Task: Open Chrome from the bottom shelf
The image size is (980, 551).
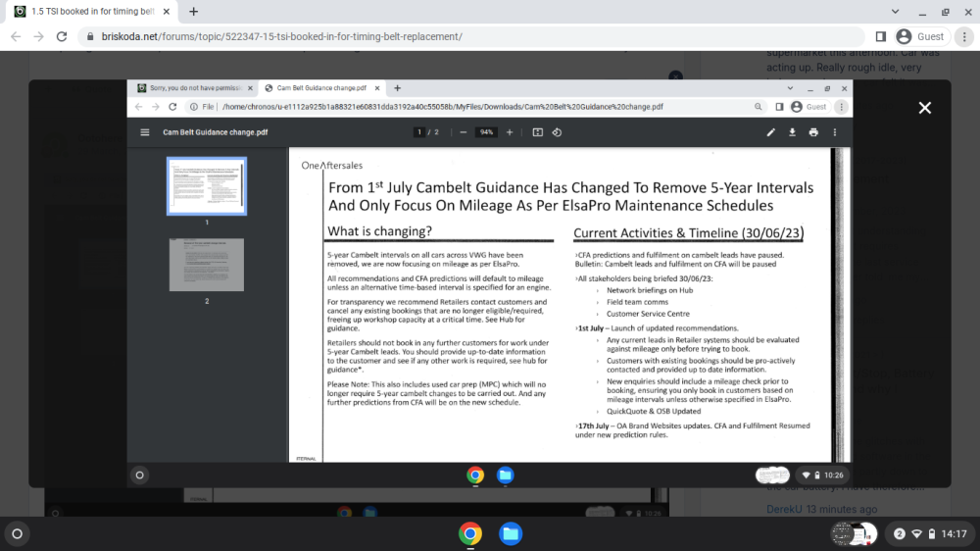Action: [470, 533]
